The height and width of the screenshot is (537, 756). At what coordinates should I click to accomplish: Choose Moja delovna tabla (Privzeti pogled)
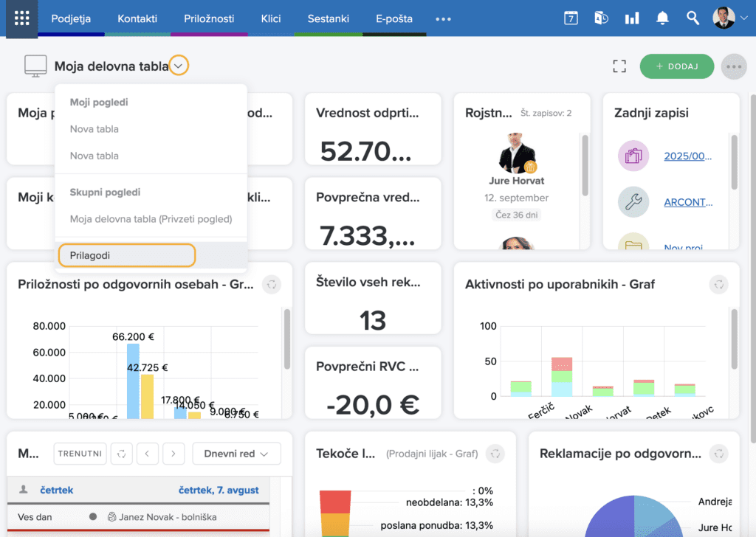(x=151, y=219)
